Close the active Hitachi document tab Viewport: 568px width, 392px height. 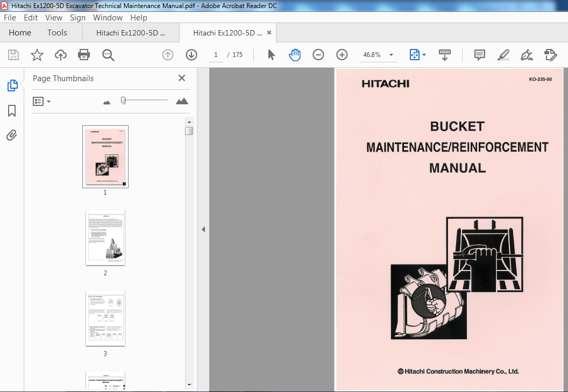(269, 33)
